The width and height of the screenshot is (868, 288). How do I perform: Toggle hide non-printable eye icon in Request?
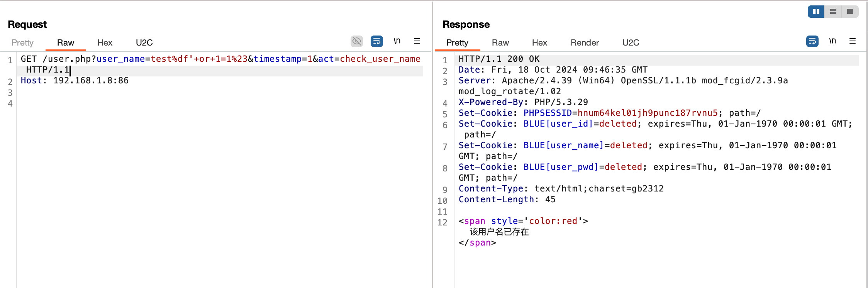click(357, 41)
